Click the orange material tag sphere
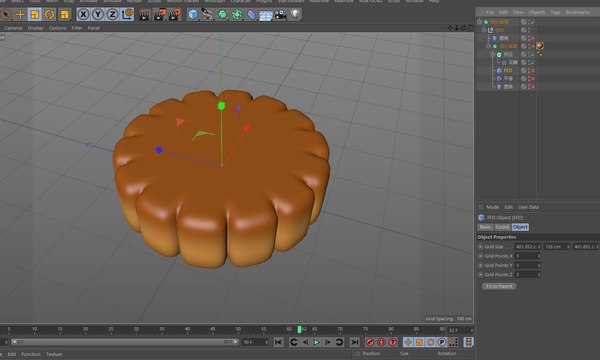The image size is (600, 360). coord(540,46)
